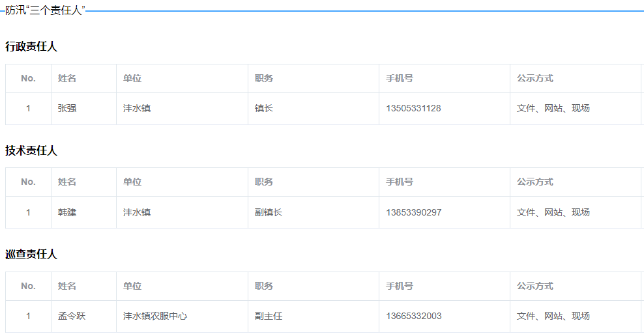Select phone number 13665332003
The height and width of the screenshot is (336, 644).
(414, 316)
